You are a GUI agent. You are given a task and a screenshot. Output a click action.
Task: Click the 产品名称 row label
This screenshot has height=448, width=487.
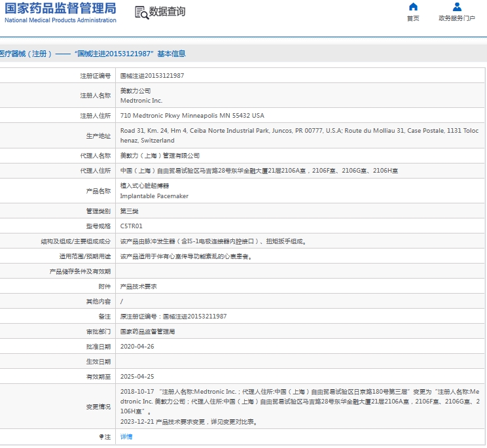tap(98, 191)
